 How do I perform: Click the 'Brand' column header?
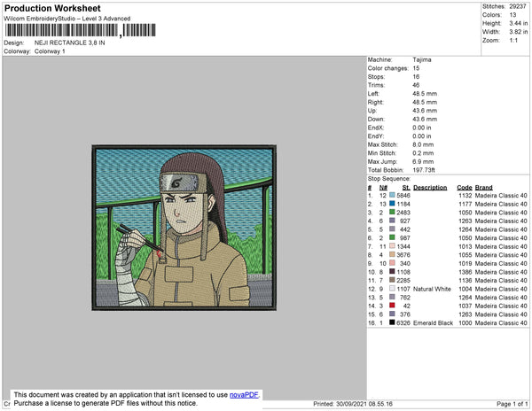483,188
